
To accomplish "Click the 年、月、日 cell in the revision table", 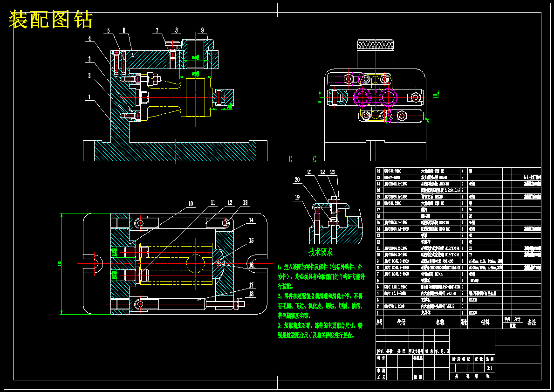I will 442,351.
